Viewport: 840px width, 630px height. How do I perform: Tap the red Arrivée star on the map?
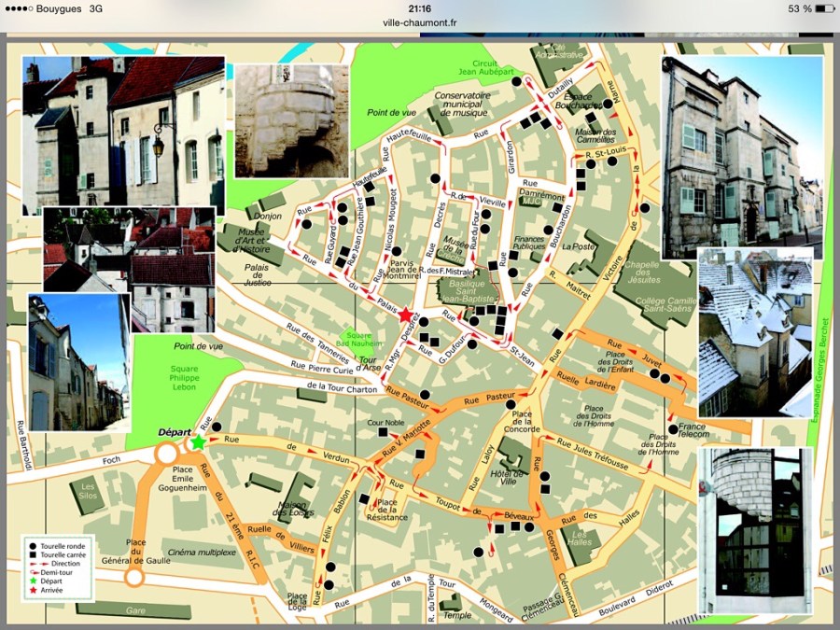tap(405, 315)
